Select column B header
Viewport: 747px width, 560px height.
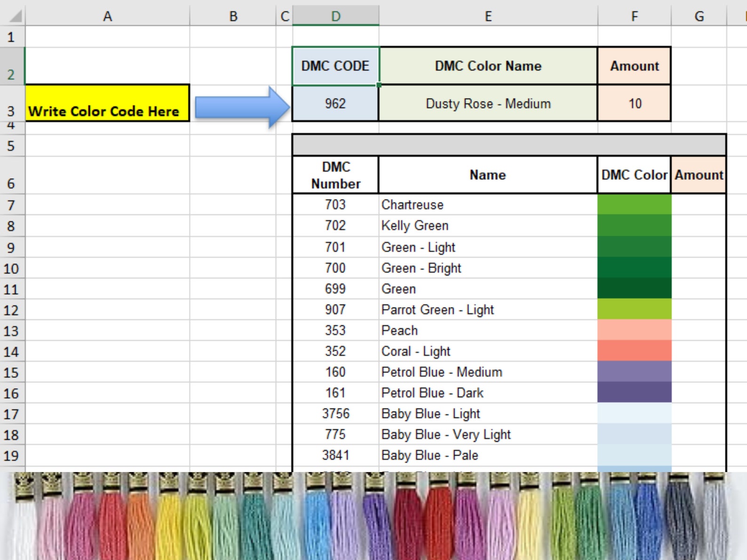[233, 16]
